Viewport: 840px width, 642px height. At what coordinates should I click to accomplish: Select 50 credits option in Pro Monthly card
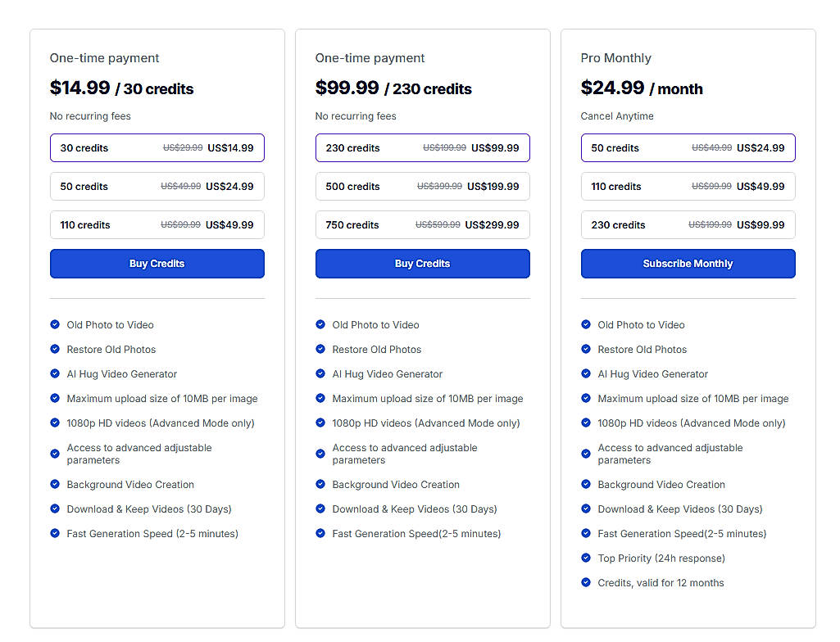point(688,147)
